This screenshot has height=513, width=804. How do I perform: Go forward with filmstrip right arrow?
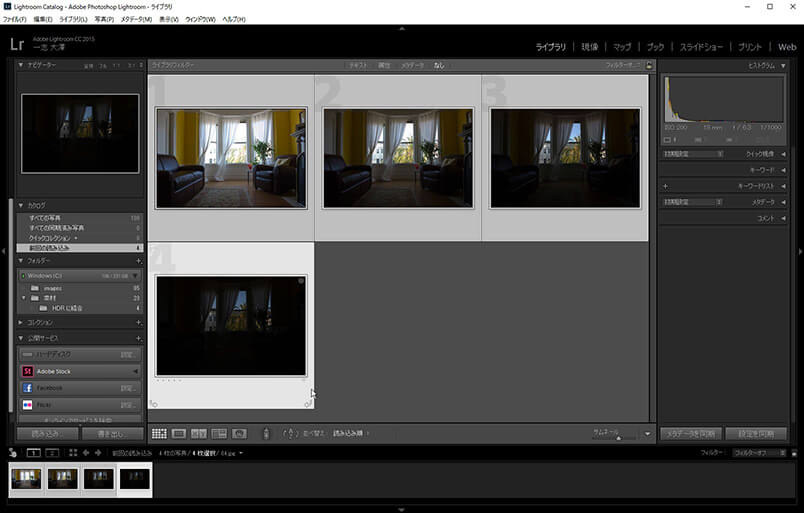pos(98,453)
